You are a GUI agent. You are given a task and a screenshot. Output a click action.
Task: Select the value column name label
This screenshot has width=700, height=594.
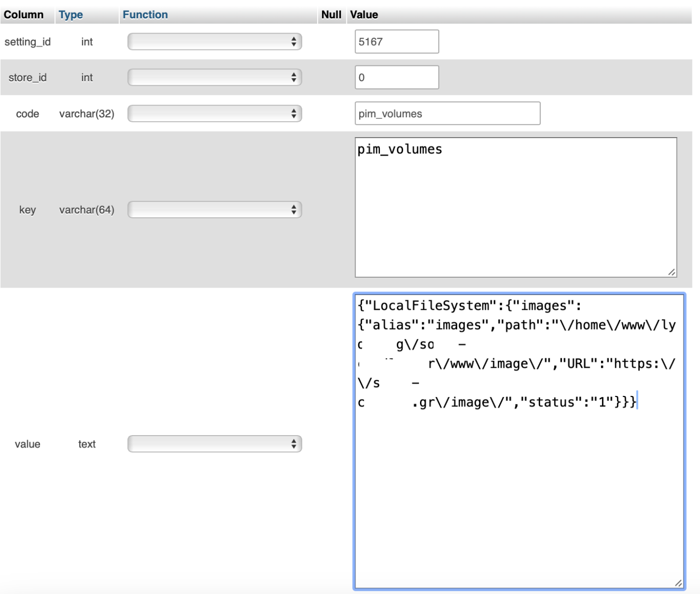(x=28, y=444)
